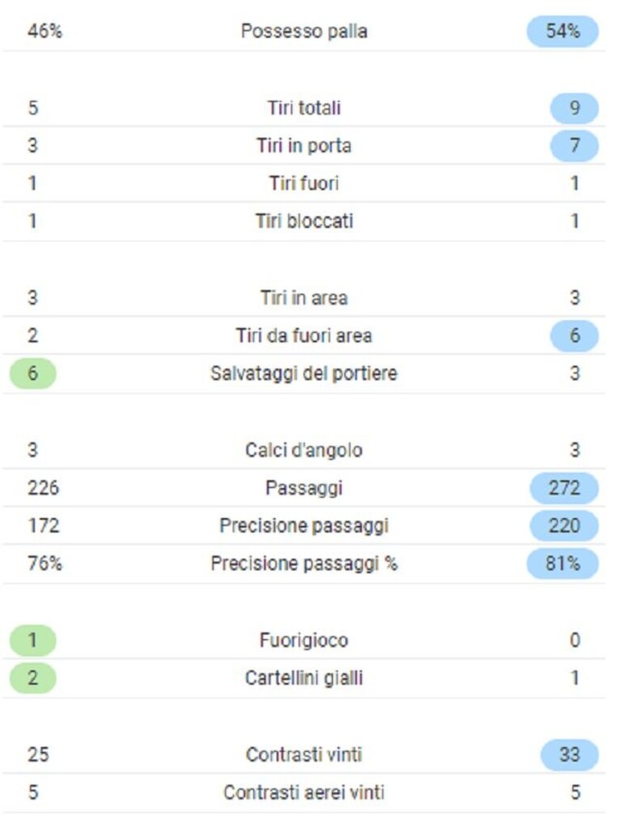
Task: Click the 81% pass accuracy badge
Action: (x=563, y=563)
